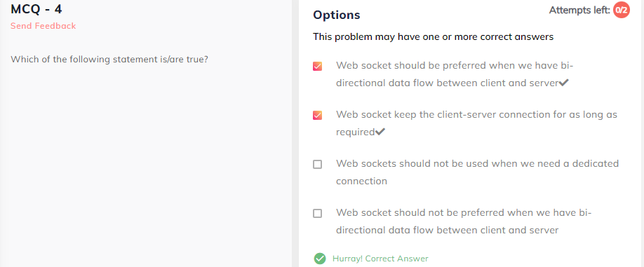Tick the 'need a dedicated connection' checkbox

click(x=317, y=165)
